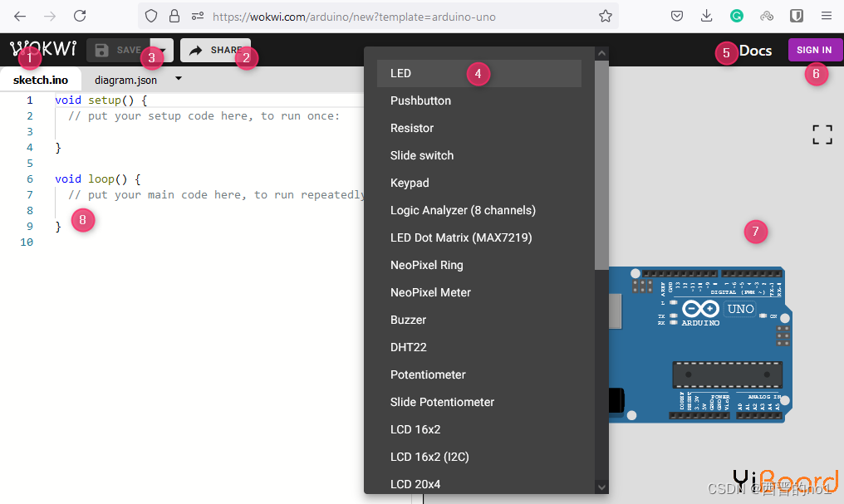Go back with the browser back arrow
This screenshot has height=504, width=844.
[x=20, y=16]
